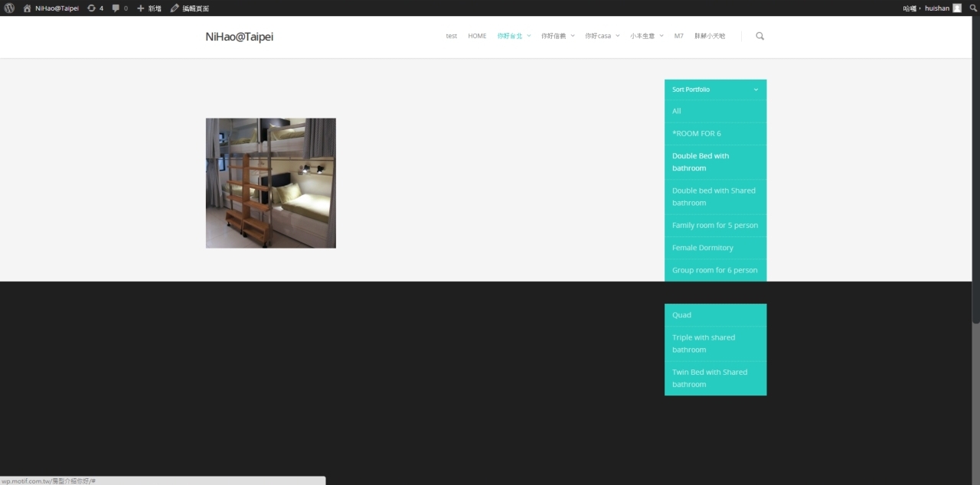Expand the 你好信義 dropdown chevron
The image size is (980, 485).
[x=572, y=36]
